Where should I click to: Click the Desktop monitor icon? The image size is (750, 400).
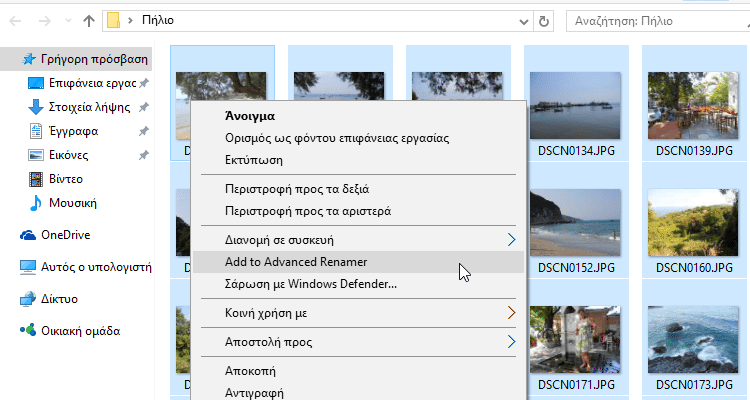[36, 83]
